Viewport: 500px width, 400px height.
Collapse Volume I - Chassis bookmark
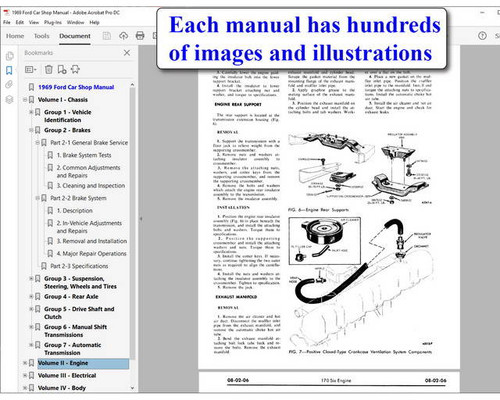click(x=25, y=100)
